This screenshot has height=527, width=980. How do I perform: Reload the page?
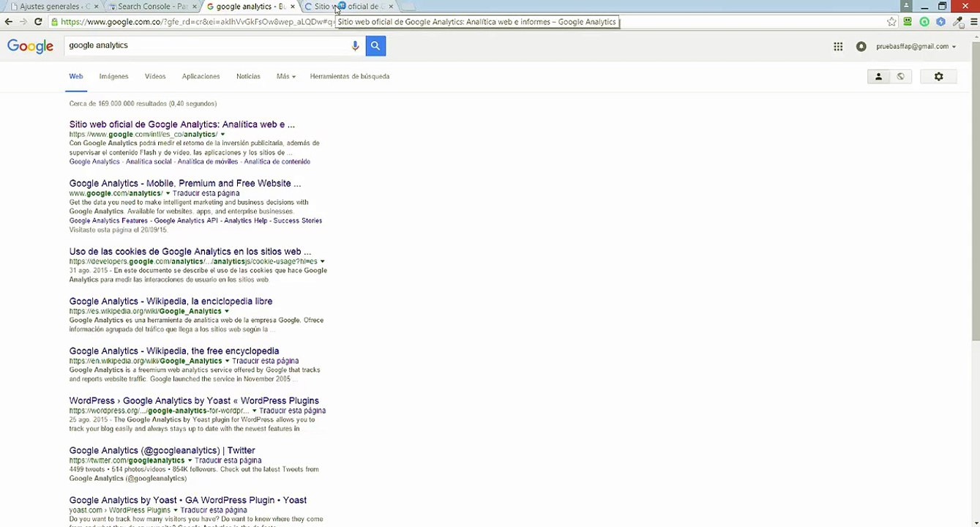38,22
